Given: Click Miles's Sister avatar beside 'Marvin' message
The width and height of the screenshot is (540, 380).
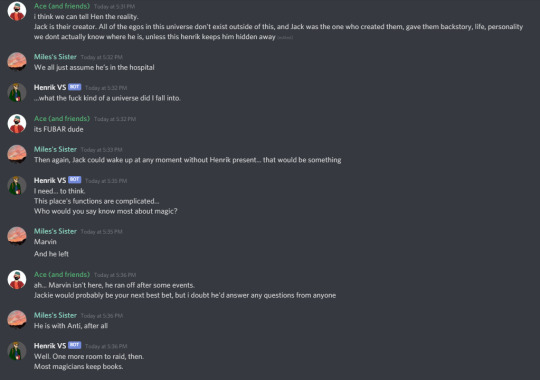Looking at the screenshot, I should point(17,236).
